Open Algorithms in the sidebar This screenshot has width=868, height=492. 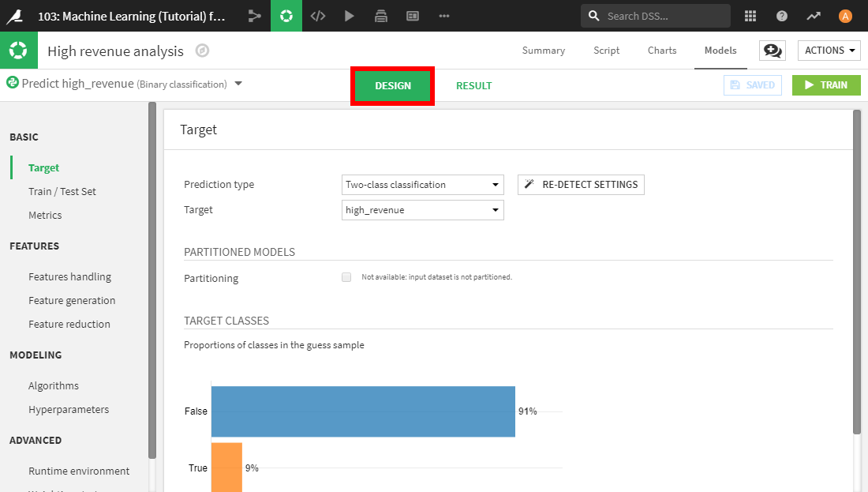click(54, 386)
